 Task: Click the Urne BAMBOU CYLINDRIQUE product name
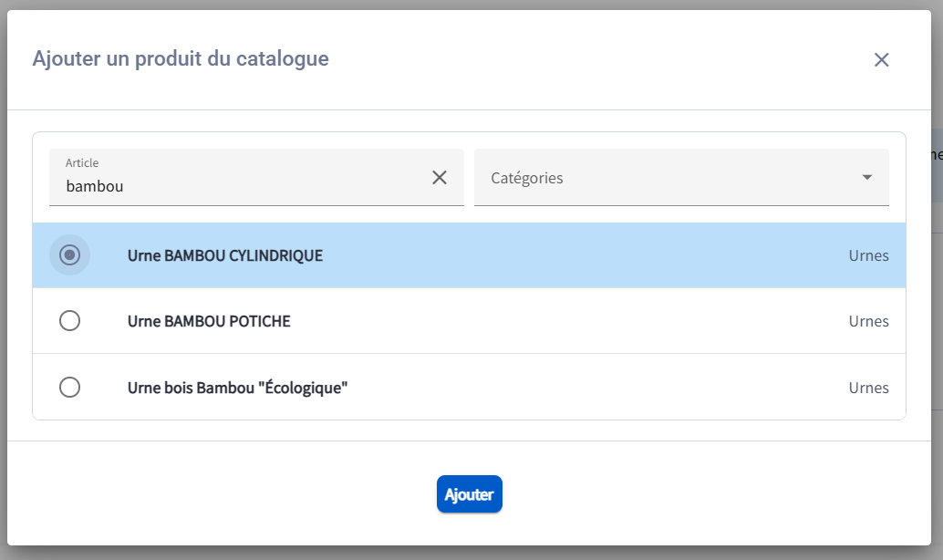pos(225,256)
